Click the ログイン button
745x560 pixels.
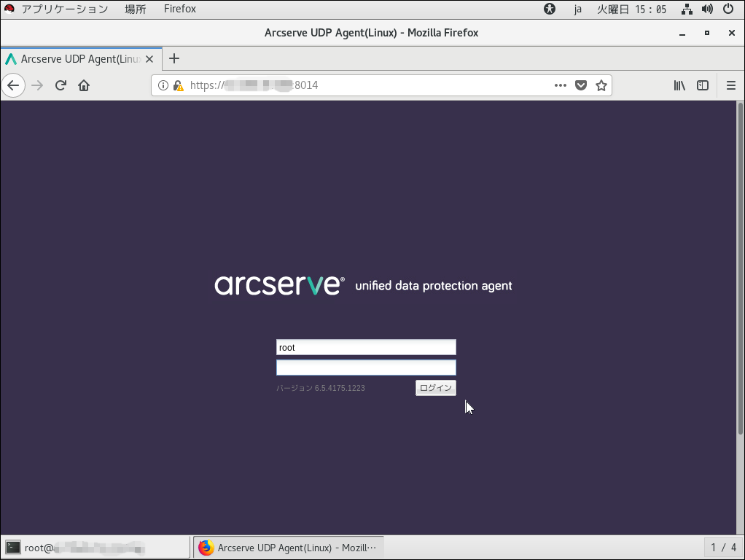(436, 388)
